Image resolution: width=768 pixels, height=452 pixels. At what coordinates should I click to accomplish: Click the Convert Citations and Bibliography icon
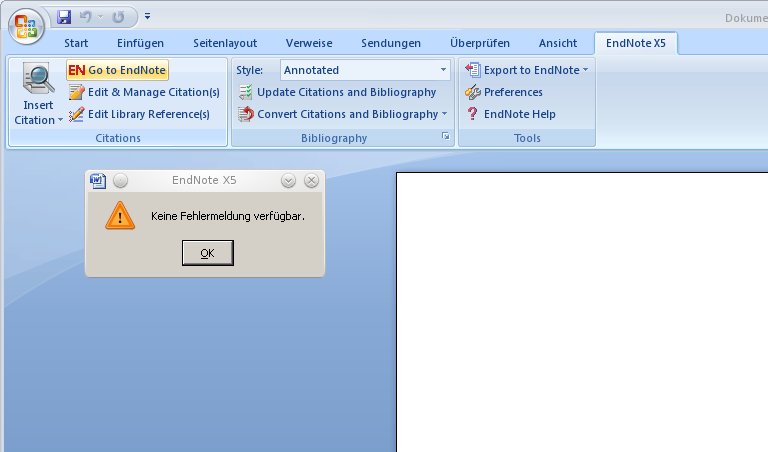245,114
